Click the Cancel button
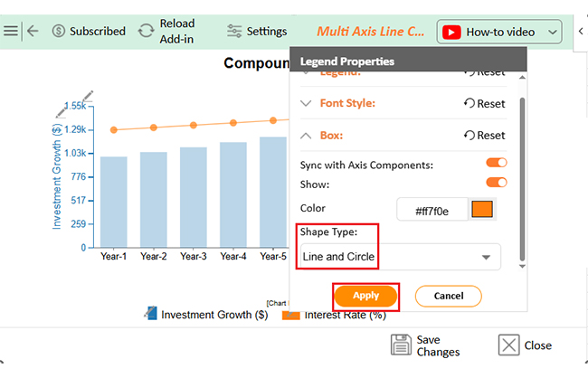Screen dimensions: 588x378 point(448,296)
